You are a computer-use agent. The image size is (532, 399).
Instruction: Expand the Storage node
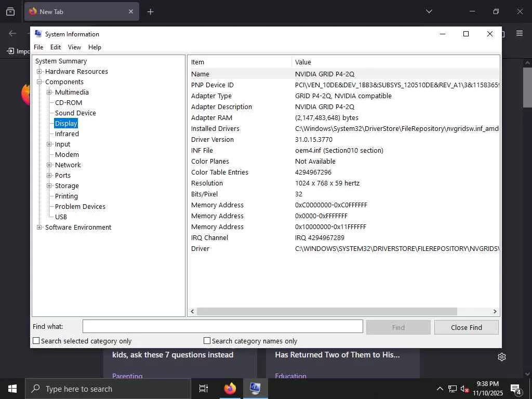click(x=49, y=185)
